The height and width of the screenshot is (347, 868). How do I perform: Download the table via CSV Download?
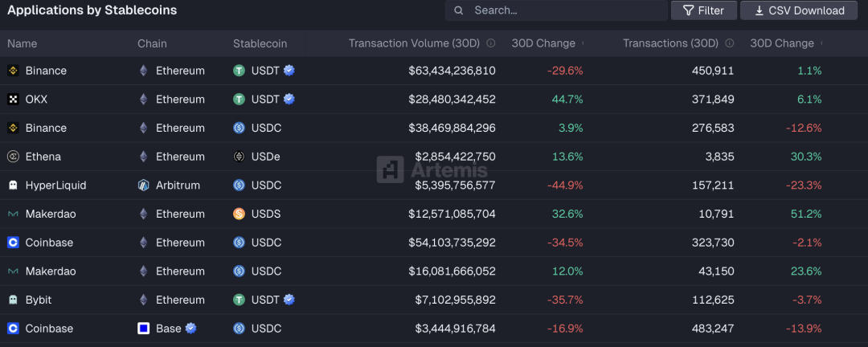click(799, 10)
